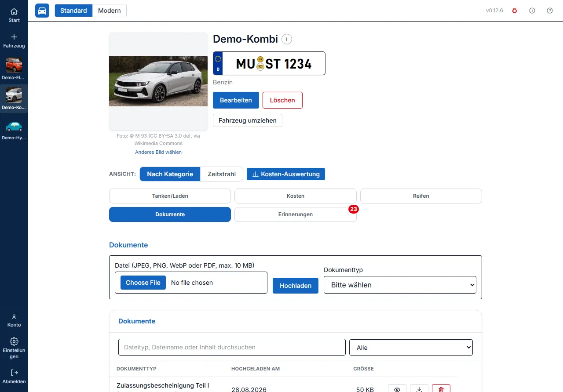Add a new Fahrzeug via plus icon
Viewport: 563px width, 392px height.
pyautogui.click(x=14, y=40)
